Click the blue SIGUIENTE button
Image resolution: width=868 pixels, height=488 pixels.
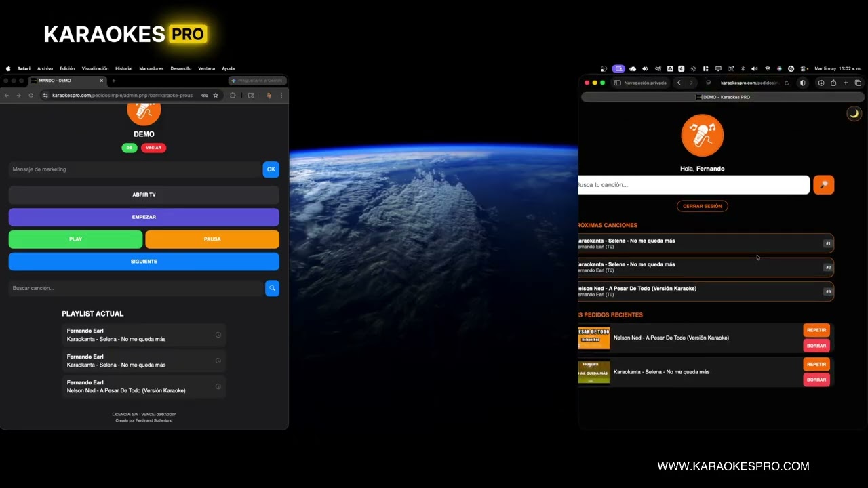point(144,262)
